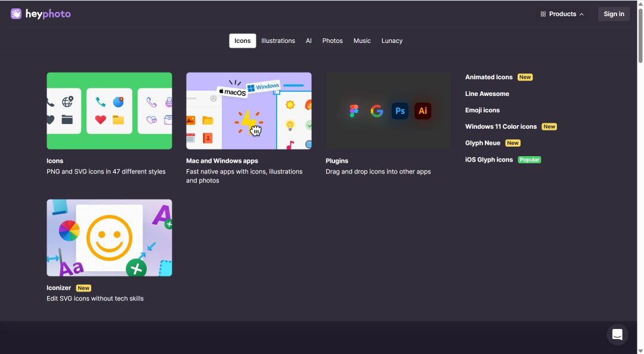The image size is (644, 354).
Task: Click the red heart icon in Icons card
Action: coord(101,120)
